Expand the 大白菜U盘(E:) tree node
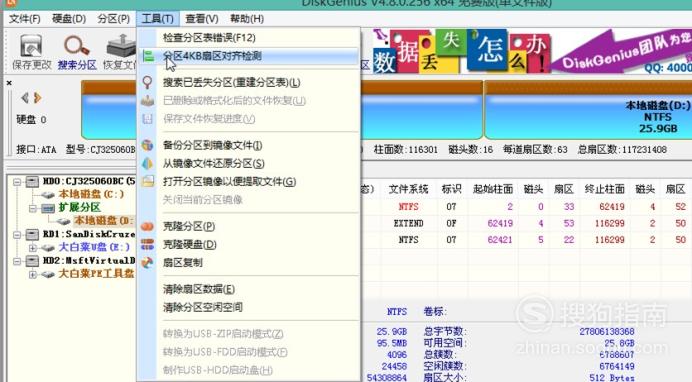Image resolution: width=692 pixels, height=382 pixels. pyautogui.click(x=33, y=248)
